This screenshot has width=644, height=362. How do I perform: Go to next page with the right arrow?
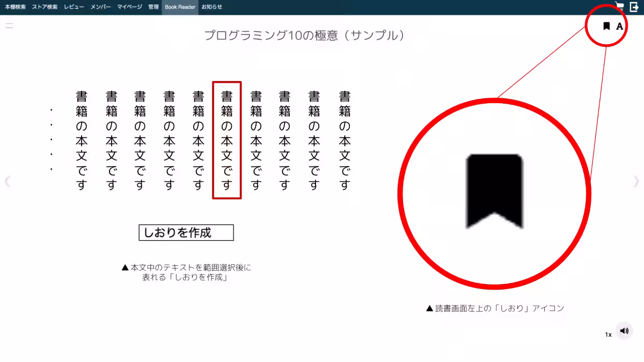tap(636, 182)
